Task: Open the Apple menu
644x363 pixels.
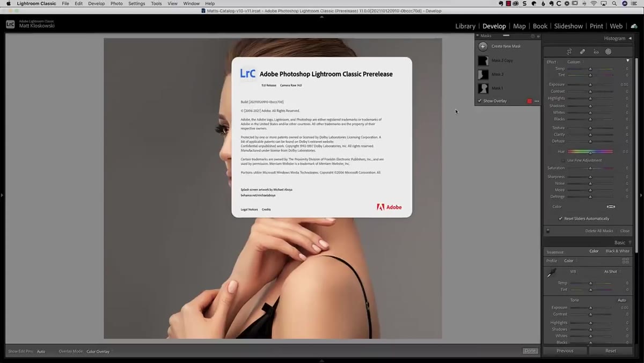Action: pos(8,3)
